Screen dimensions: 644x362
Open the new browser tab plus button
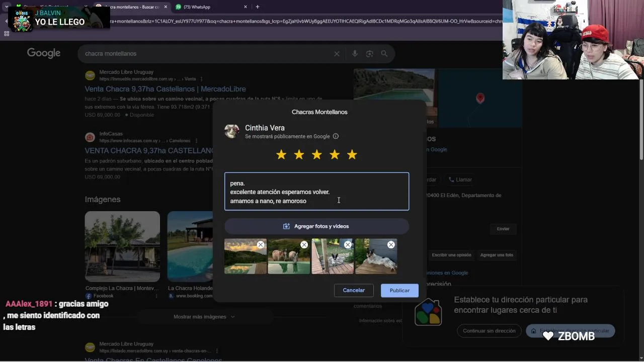[x=257, y=7]
